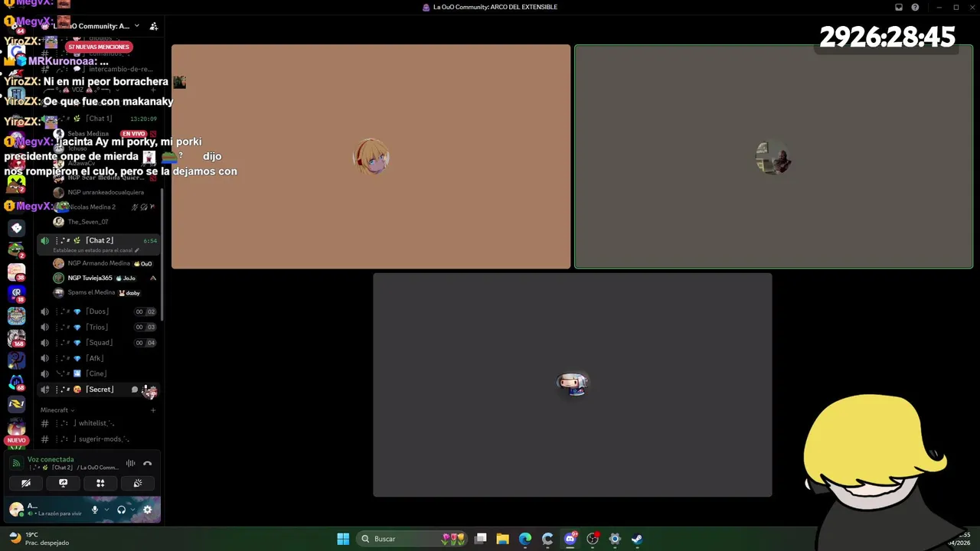The image size is (980, 551).
Task: Open server icon with 18 badge
Action: pos(16,294)
